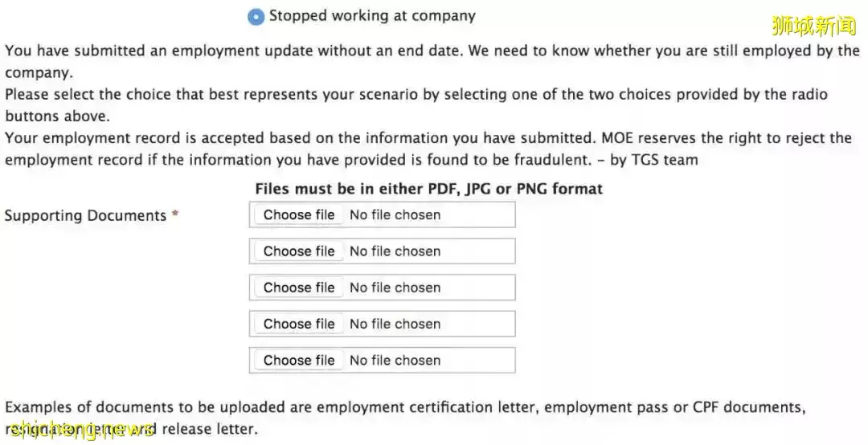Click the "shicheng.news" watermark text
Viewport: 868px width, 445px height.
pyautogui.click(x=79, y=430)
